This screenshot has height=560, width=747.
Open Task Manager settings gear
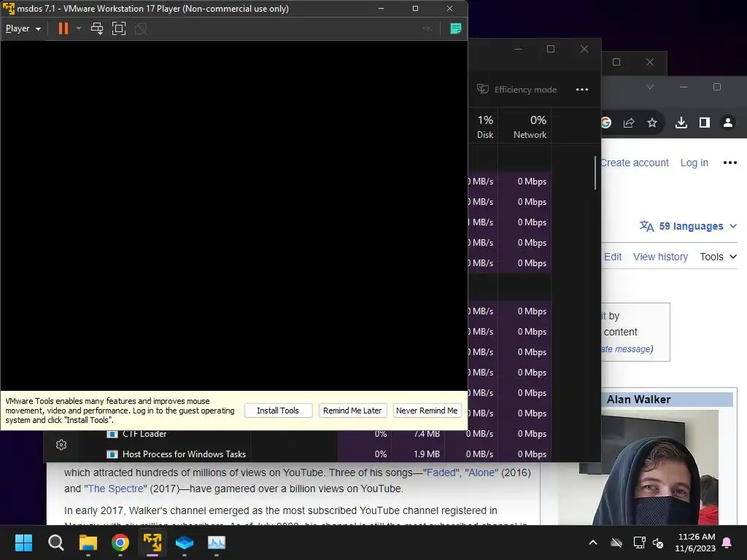click(61, 445)
